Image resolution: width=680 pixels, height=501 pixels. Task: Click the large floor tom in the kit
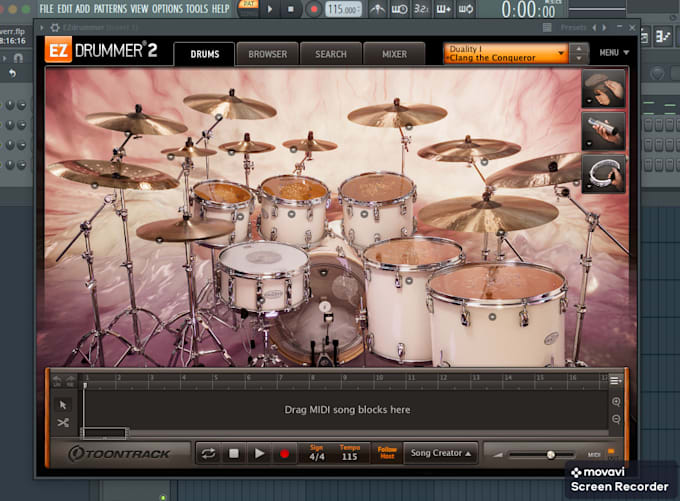pos(497,314)
